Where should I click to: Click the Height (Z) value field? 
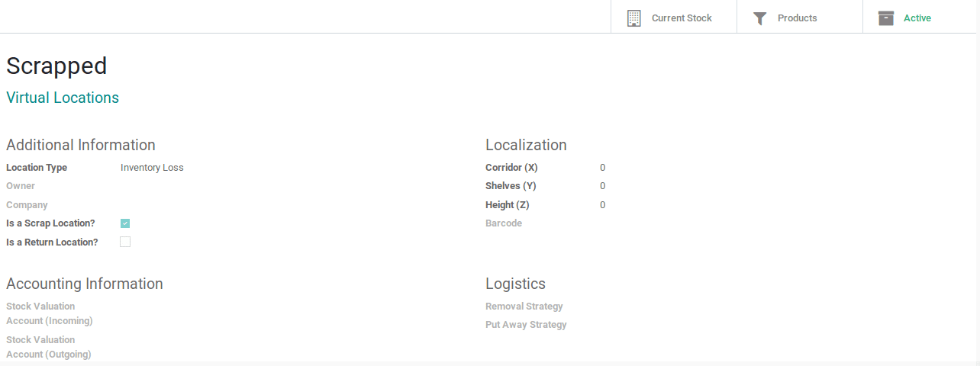coord(602,205)
